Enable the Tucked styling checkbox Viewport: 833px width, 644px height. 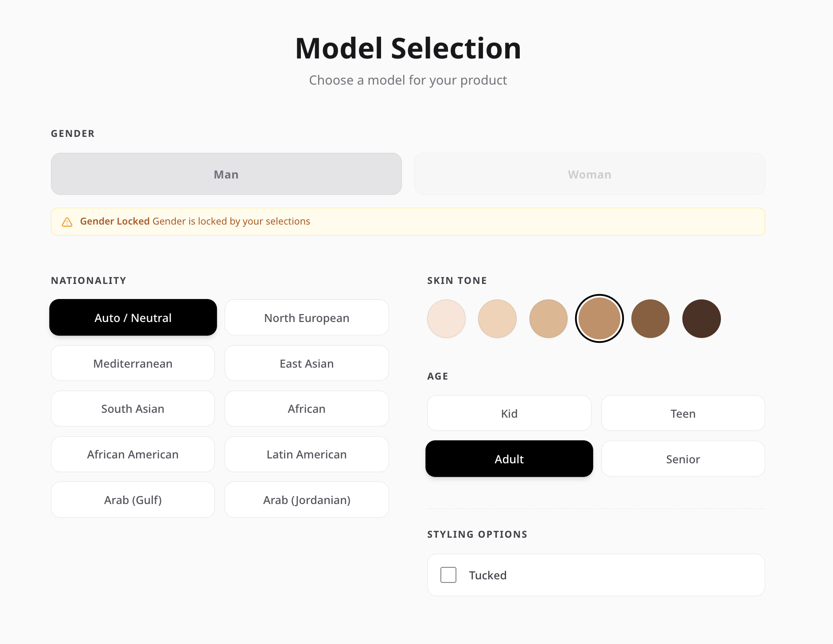click(x=448, y=575)
